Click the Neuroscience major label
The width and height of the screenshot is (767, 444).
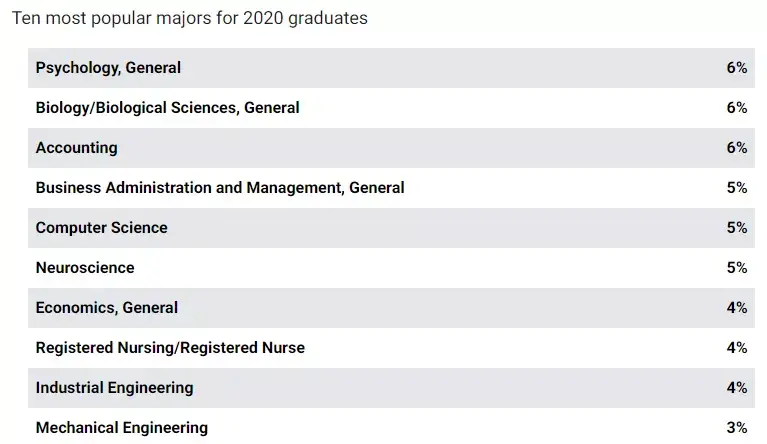(x=85, y=268)
